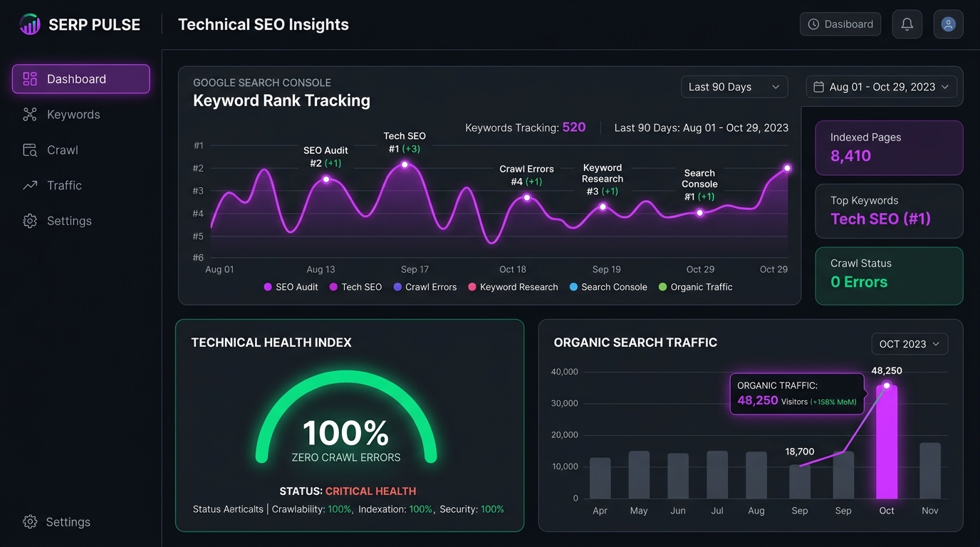Open the Aug 01 - Oct 29, 2023 date picker
980x547 pixels.
click(882, 87)
